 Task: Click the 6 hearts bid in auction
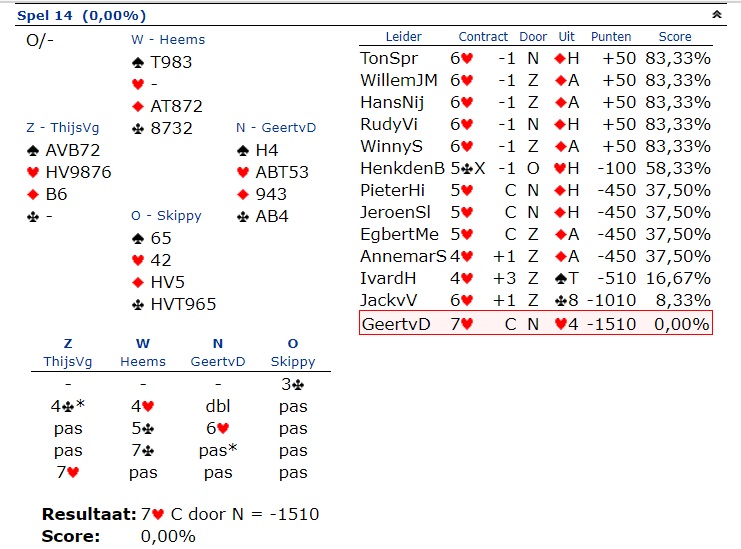[x=218, y=428]
